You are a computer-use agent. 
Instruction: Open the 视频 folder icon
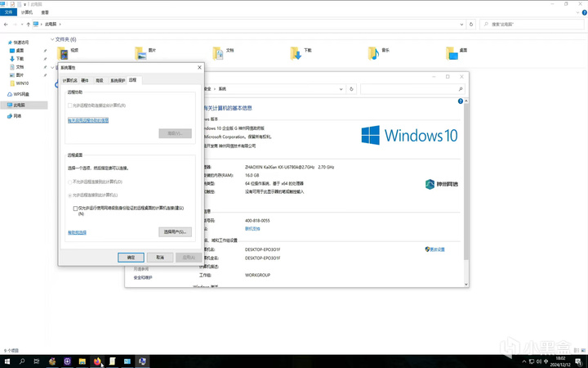tap(63, 54)
